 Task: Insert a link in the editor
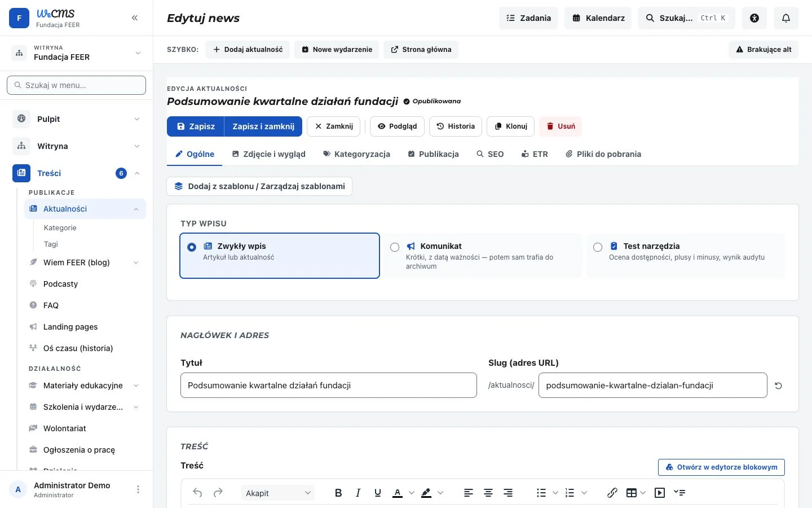point(612,493)
